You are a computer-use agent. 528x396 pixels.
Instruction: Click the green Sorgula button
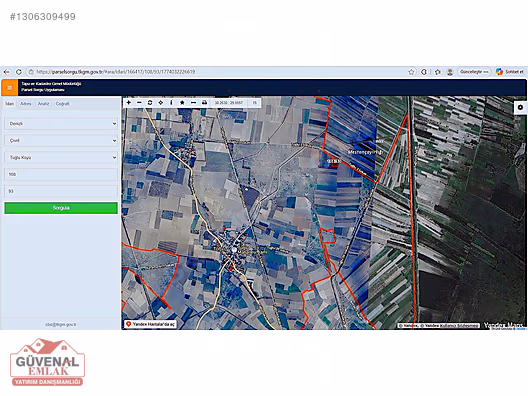click(x=61, y=208)
